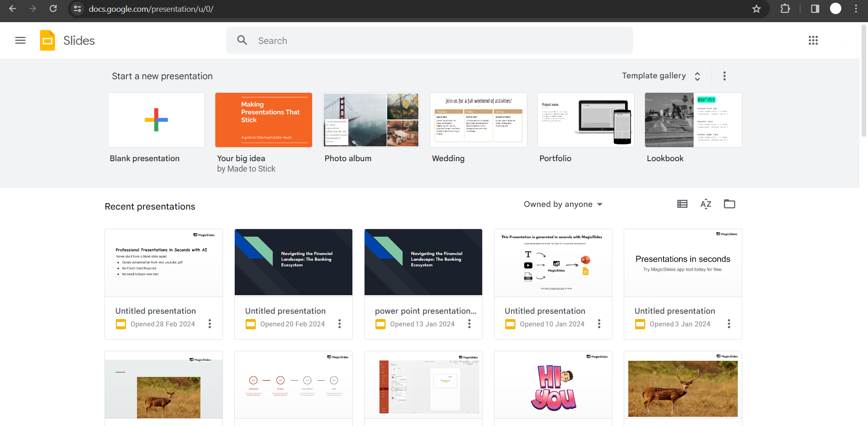Click the Blank presentation label
This screenshot has height=426, width=868.
(145, 158)
